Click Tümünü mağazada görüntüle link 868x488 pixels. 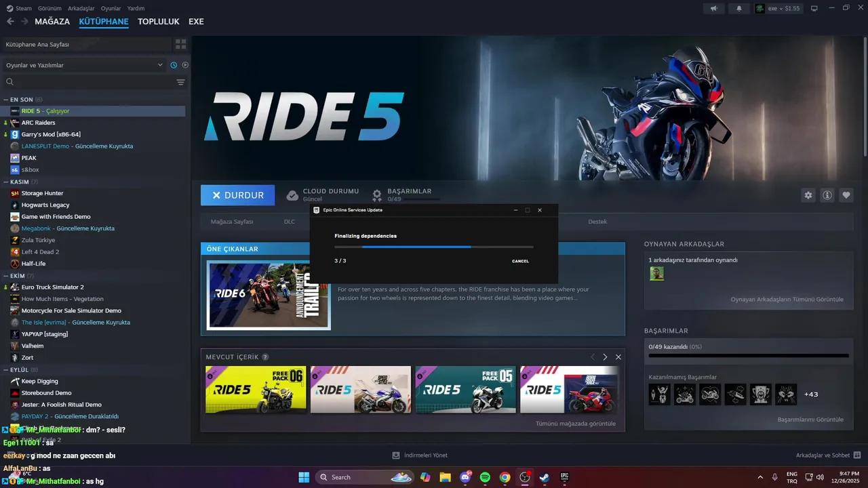coord(576,424)
